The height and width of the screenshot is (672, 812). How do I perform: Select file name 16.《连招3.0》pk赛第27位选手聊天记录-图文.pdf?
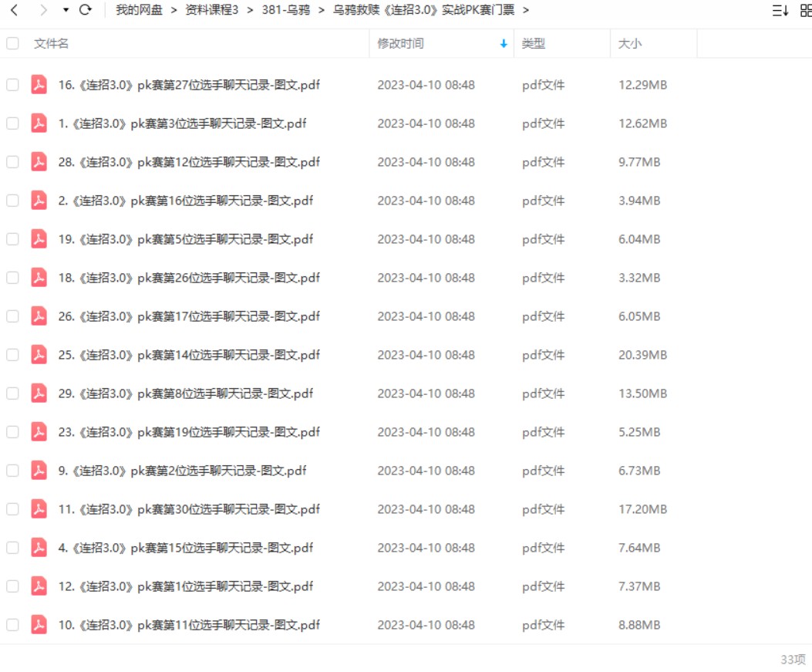189,85
